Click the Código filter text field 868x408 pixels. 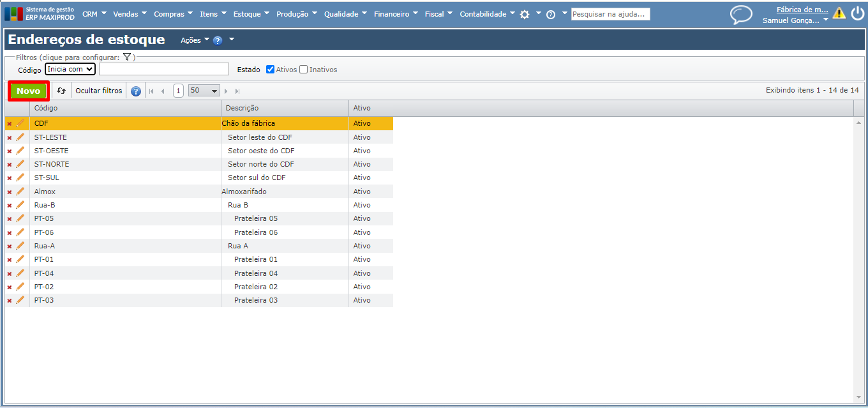click(164, 69)
